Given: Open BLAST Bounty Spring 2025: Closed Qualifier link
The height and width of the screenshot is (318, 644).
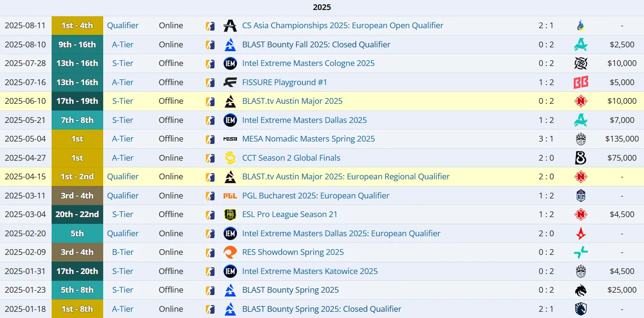Looking at the screenshot, I should pos(322,309).
